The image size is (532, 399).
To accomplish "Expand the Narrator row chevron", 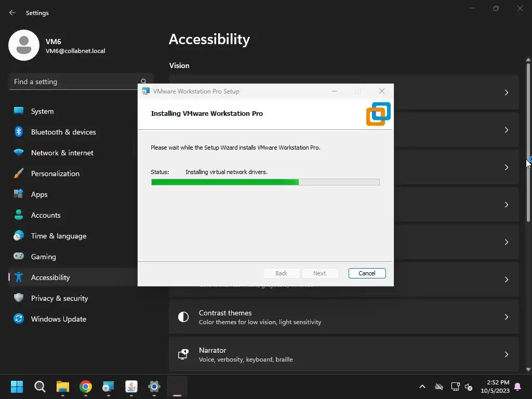I will coord(506,354).
